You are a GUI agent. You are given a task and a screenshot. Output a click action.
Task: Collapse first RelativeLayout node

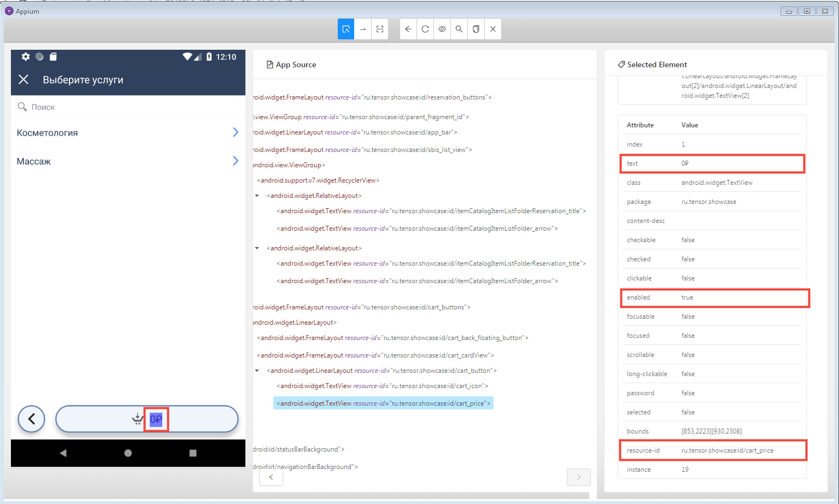tap(257, 196)
